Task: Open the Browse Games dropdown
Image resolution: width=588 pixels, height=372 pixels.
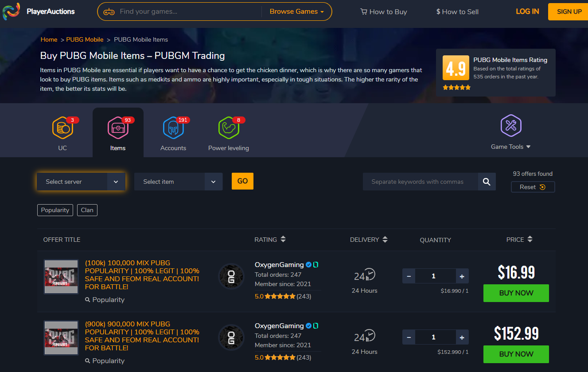Action: coord(296,12)
